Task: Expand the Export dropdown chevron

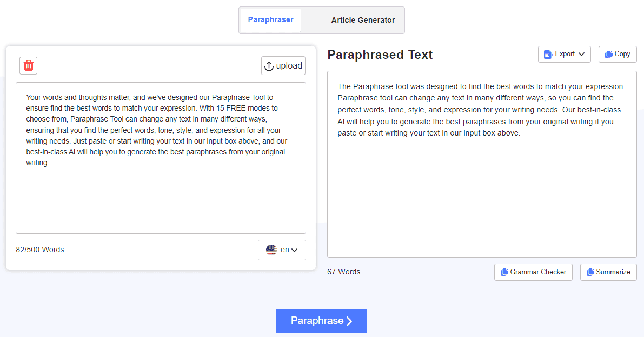Action: [x=581, y=54]
